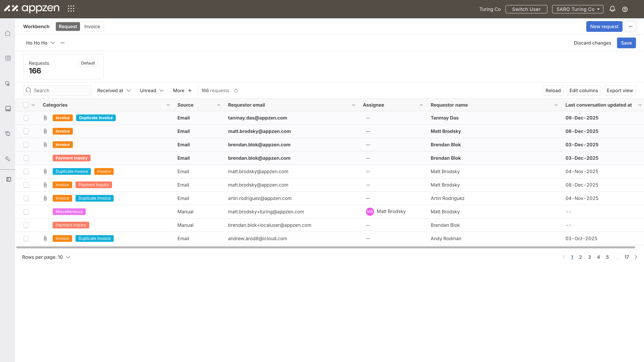Open the app grid launcher icon

point(71,9)
